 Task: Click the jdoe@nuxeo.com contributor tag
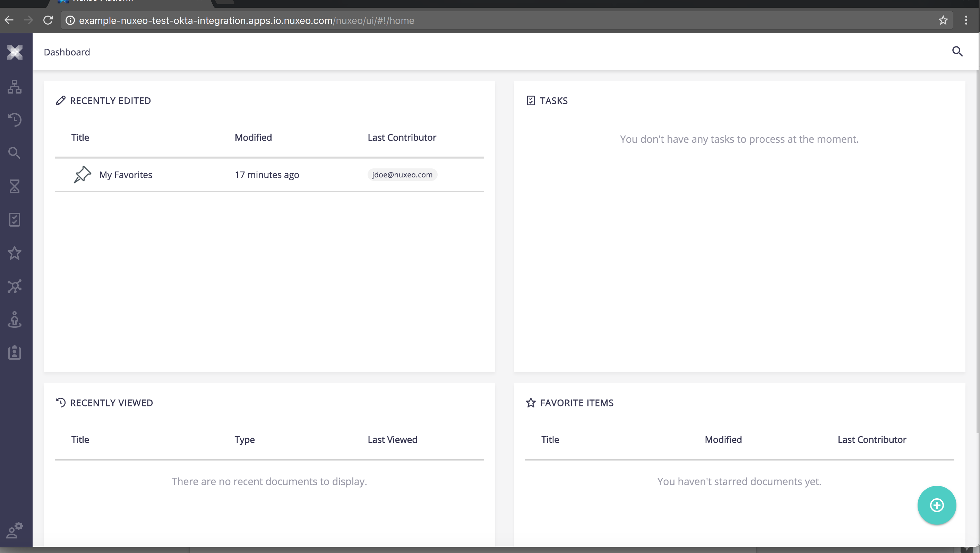pyautogui.click(x=402, y=175)
